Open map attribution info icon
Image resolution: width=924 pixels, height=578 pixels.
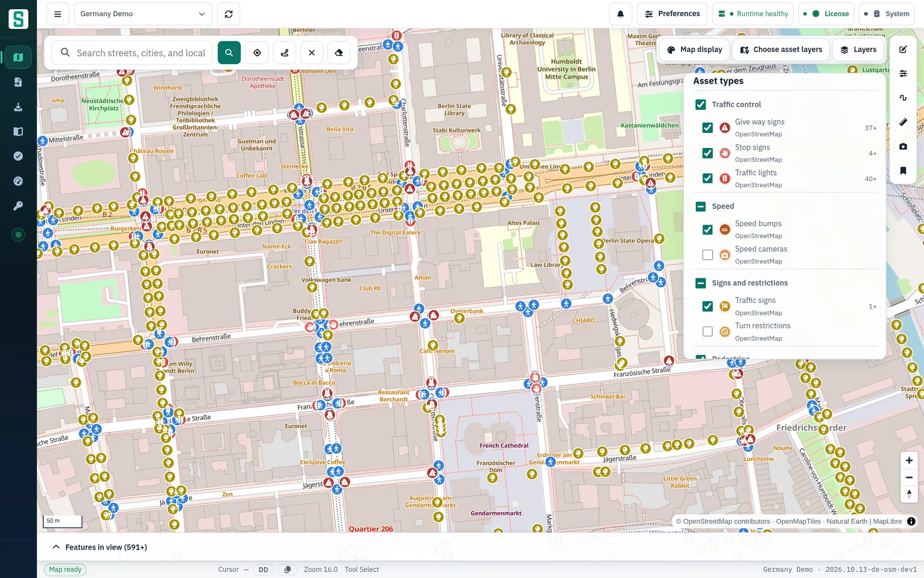coord(911,521)
